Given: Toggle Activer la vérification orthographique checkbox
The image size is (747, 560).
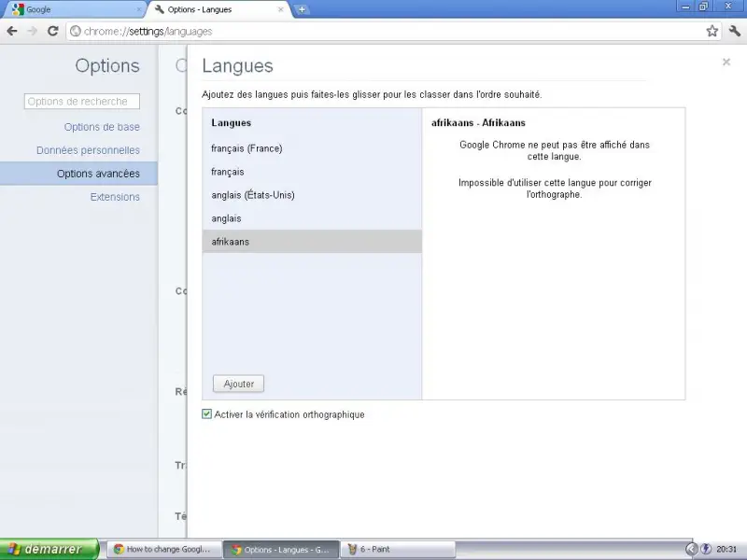Looking at the screenshot, I should pos(206,414).
